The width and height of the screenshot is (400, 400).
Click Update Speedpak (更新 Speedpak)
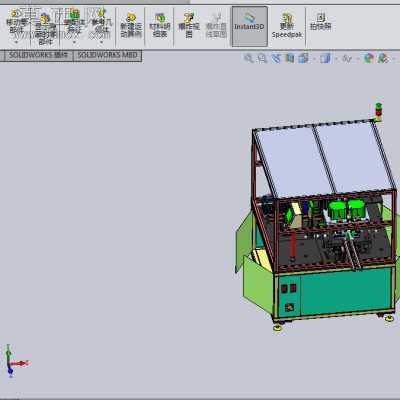click(287, 26)
